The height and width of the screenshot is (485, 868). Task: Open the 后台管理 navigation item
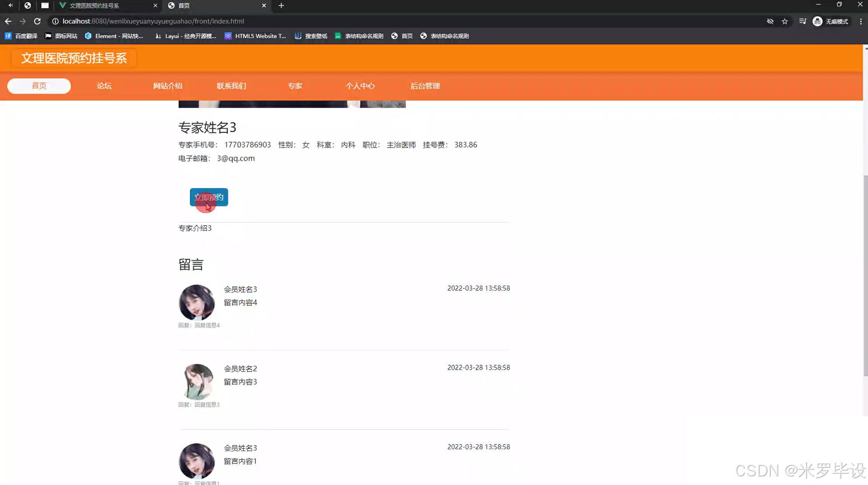425,86
